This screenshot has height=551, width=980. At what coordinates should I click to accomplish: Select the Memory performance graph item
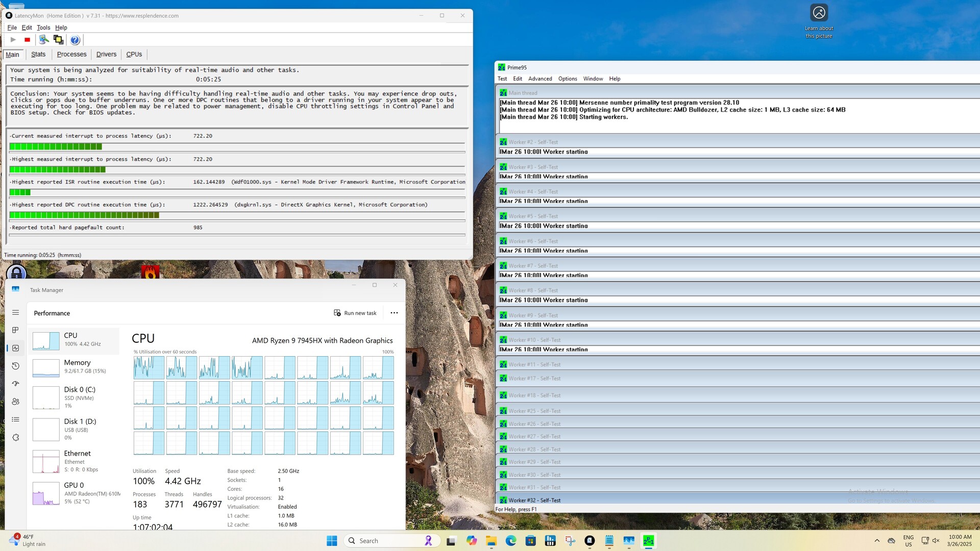click(x=75, y=367)
